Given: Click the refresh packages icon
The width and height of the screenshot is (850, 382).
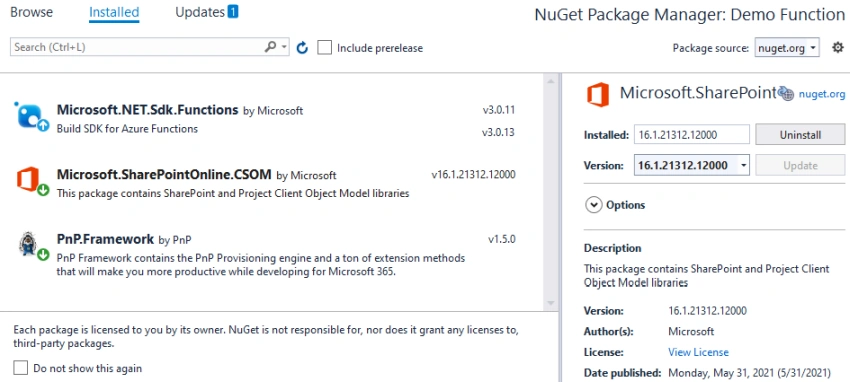Looking at the screenshot, I should click(x=302, y=48).
